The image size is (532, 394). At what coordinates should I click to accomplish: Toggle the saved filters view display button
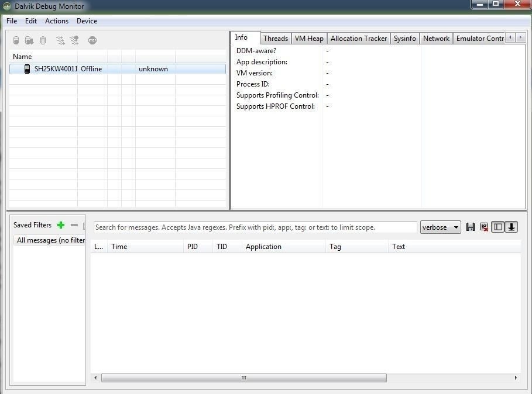click(x=497, y=227)
